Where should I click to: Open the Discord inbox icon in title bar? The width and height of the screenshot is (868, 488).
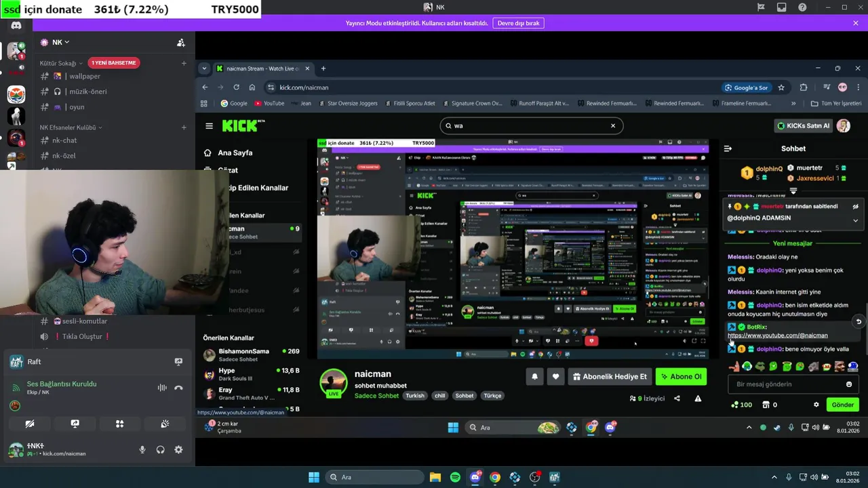point(782,7)
